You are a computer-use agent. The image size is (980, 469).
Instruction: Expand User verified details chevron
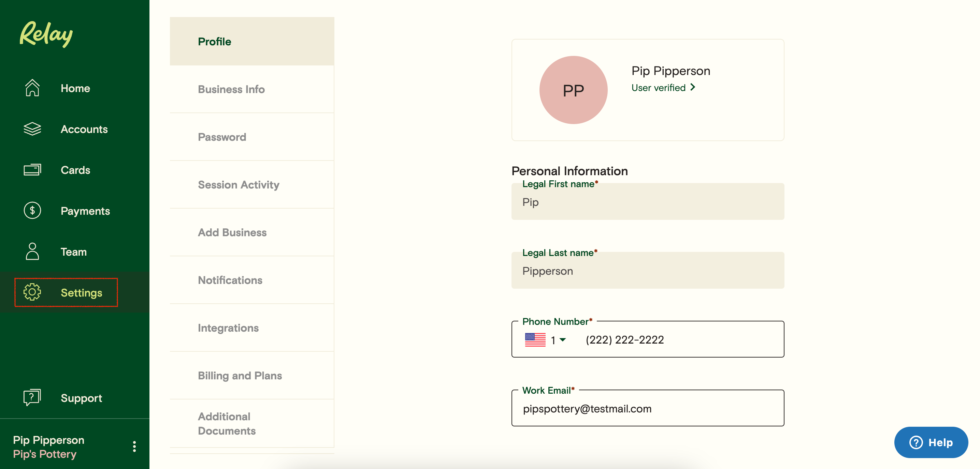click(x=693, y=87)
